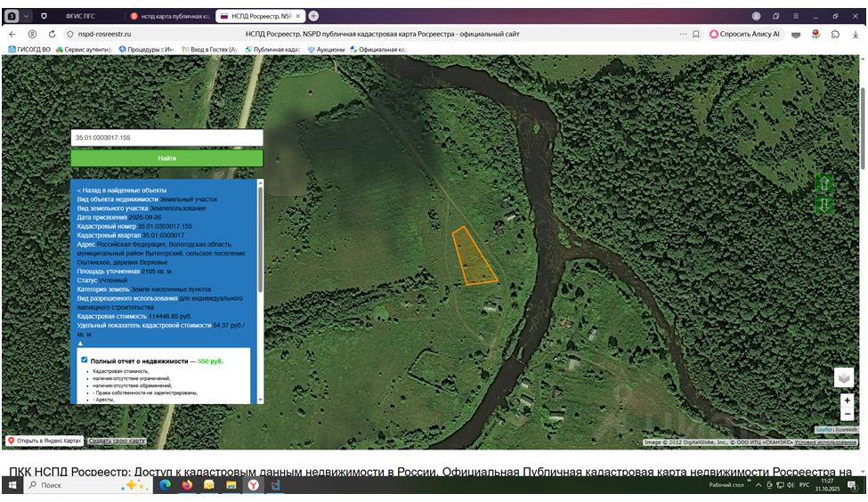Launch Firefox from the taskbar
This screenshot has height=502, width=868.
coord(187,485)
